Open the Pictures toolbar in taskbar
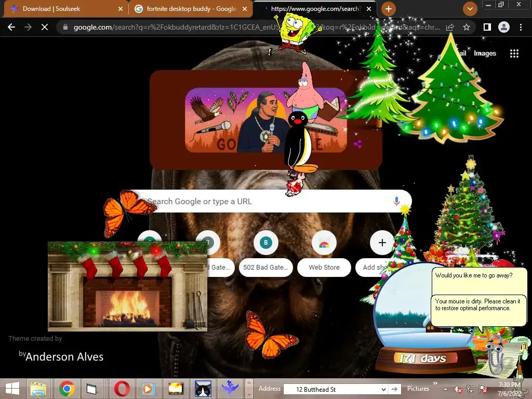The height and width of the screenshot is (399, 532). pyautogui.click(x=418, y=389)
